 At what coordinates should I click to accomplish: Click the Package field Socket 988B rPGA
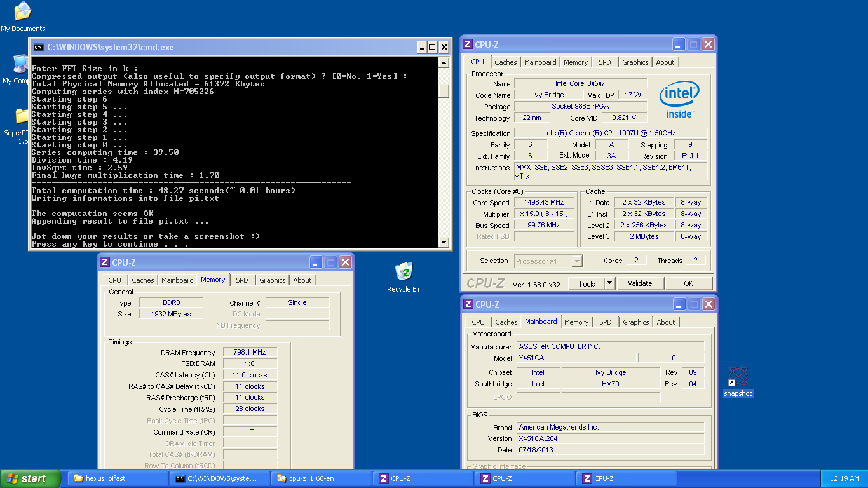[x=580, y=107]
